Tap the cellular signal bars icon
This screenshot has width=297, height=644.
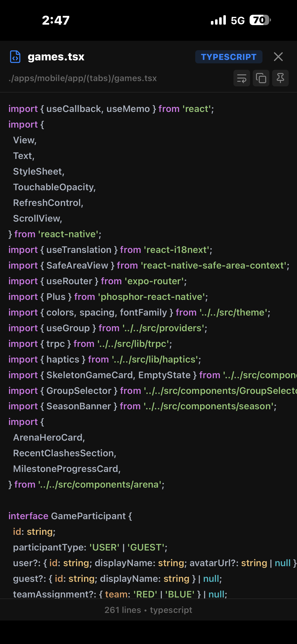pos(218,20)
